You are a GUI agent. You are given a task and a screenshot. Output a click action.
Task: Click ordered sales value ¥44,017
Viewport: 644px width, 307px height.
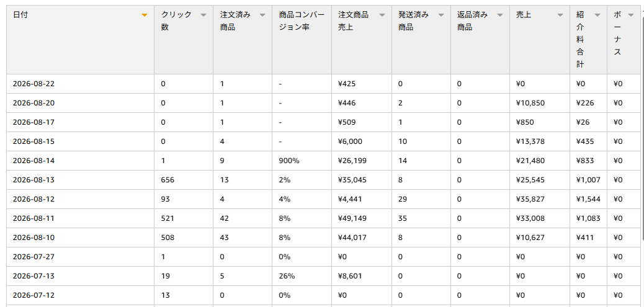tap(352, 238)
